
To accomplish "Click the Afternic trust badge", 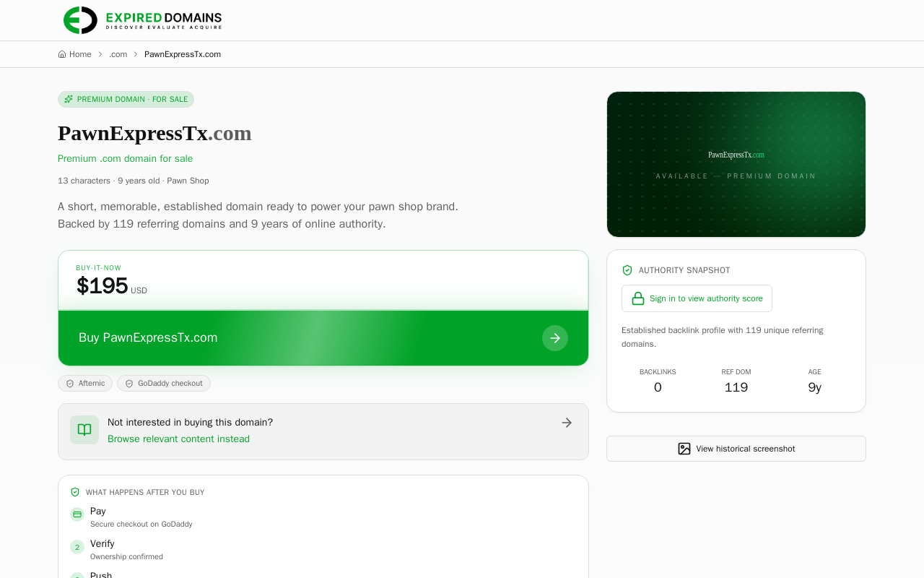I will (x=85, y=383).
